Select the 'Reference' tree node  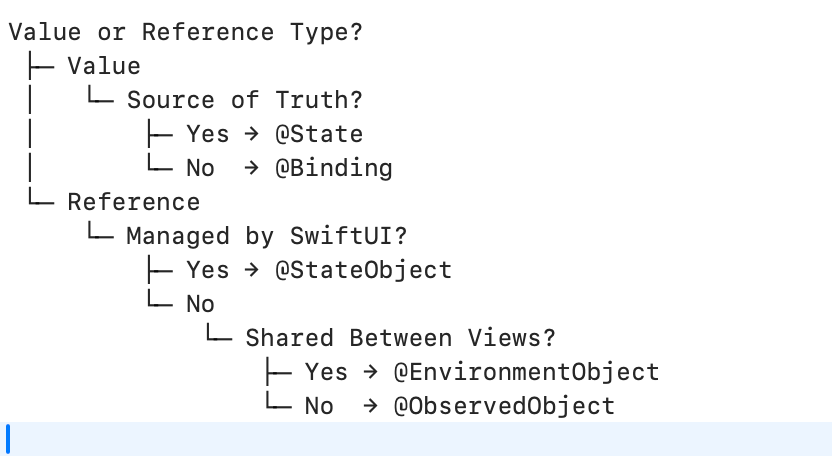[134, 202]
